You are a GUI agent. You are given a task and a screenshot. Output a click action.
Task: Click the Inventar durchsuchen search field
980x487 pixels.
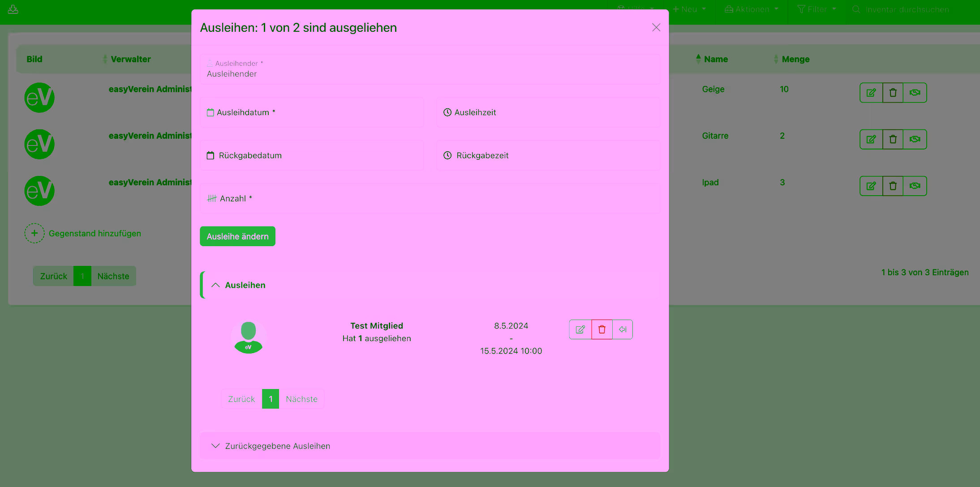tap(907, 9)
